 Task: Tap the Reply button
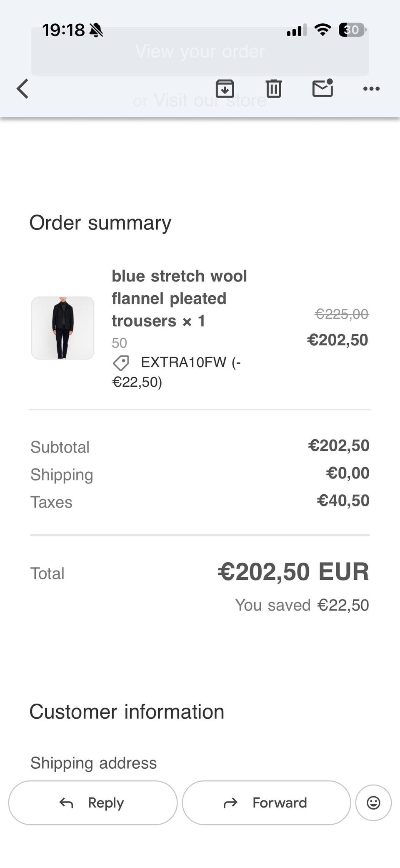pyautogui.click(x=93, y=803)
